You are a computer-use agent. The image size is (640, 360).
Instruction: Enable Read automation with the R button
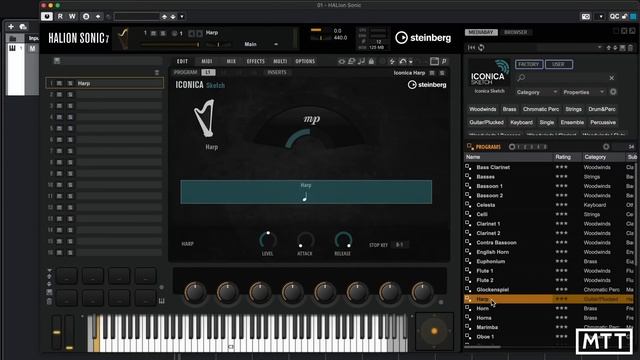(x=60, y=16)
